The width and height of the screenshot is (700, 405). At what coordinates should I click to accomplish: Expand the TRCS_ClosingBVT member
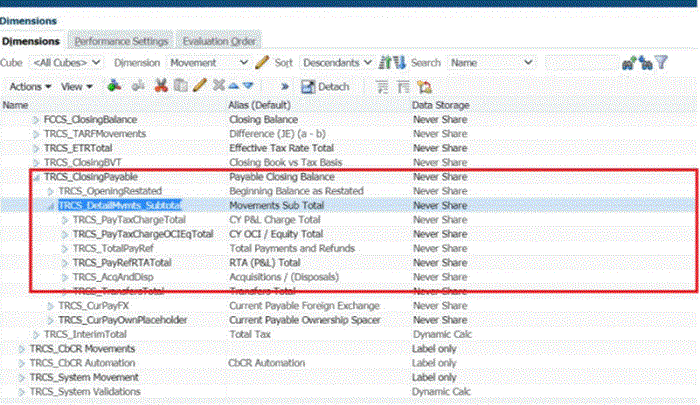click(x=36, y=163)
